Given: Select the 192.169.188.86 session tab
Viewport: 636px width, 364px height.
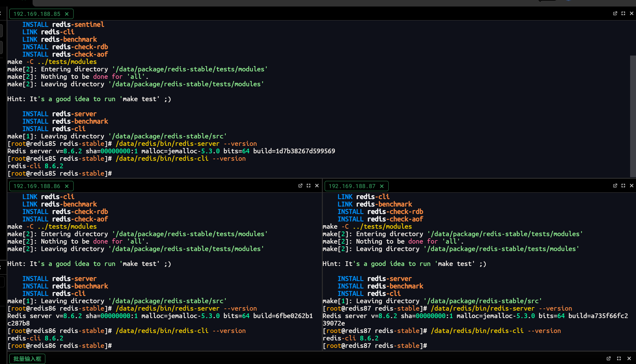Looking at the screenshot, I should tap(37, 186).
